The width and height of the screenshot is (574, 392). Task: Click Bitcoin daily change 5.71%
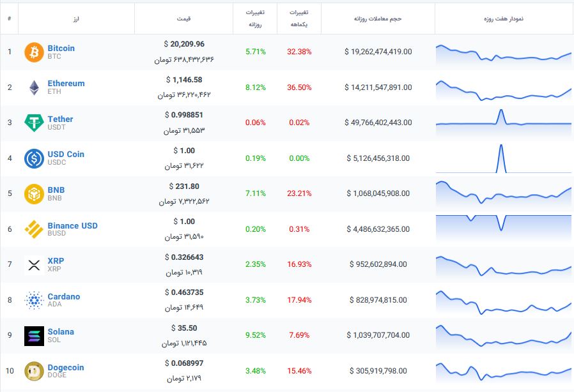[x=256, y=52]
